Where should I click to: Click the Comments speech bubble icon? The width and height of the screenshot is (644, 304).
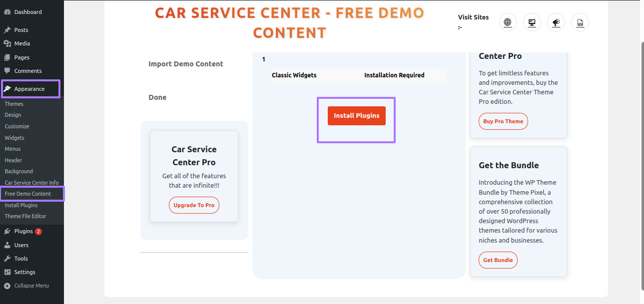(x=7, y=71)
